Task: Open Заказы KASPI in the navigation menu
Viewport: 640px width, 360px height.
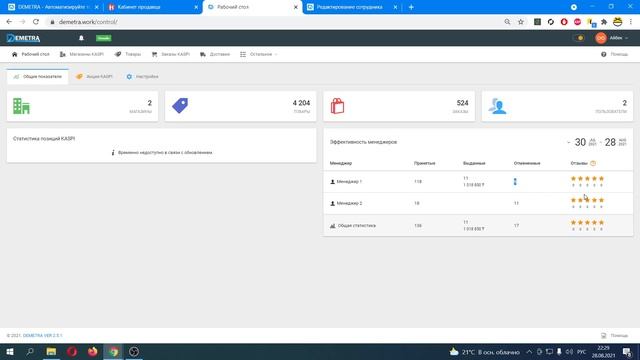Action: (x=171, y=54)
